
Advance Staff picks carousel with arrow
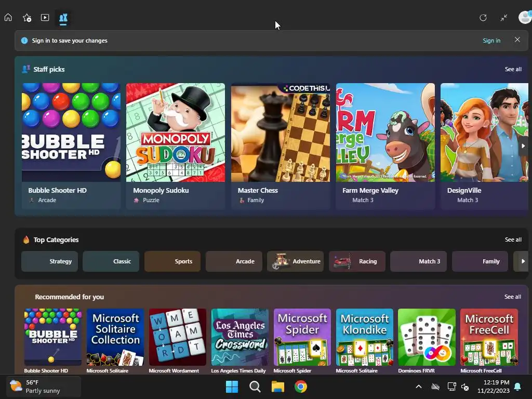523,146
